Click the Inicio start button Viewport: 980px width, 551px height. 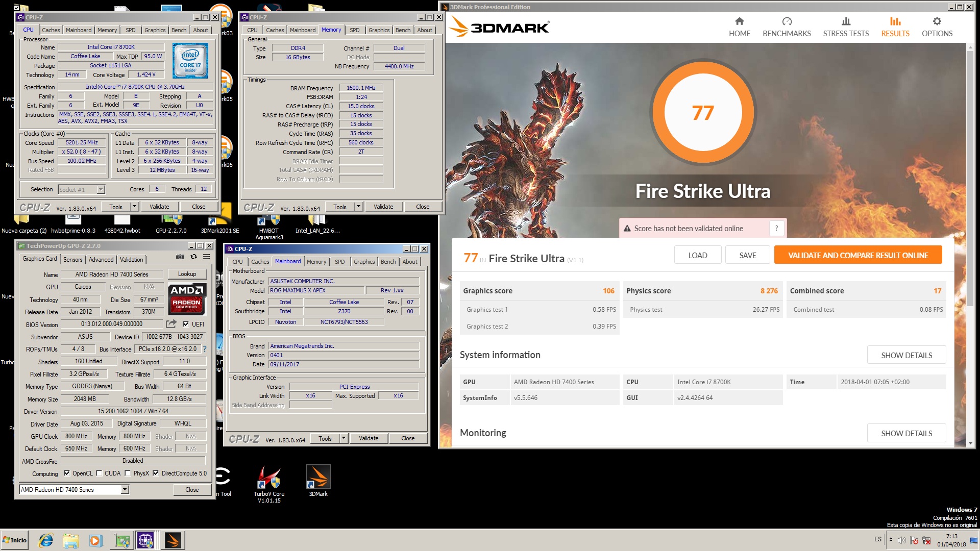(15, 540)
